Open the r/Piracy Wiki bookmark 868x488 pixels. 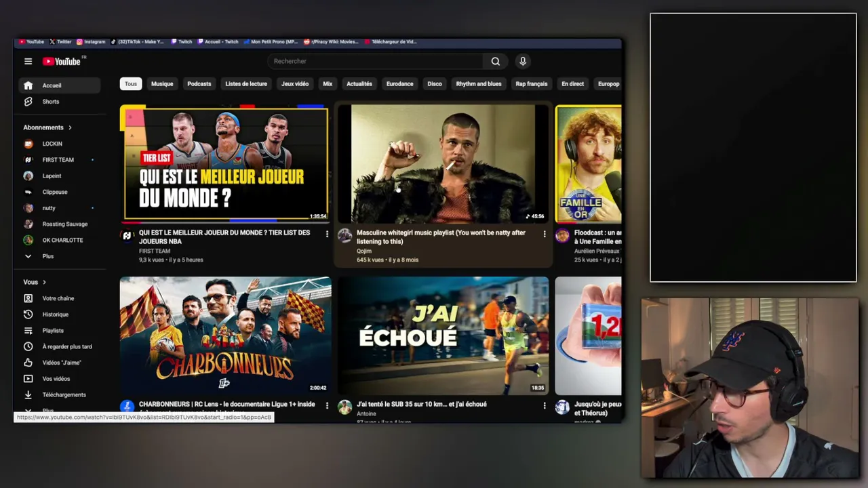tap(331, 41)
